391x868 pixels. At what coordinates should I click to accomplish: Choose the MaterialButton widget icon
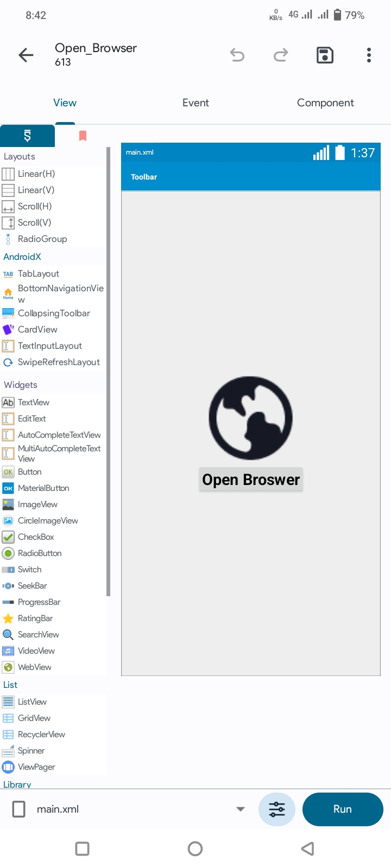(x=8, y=488)
